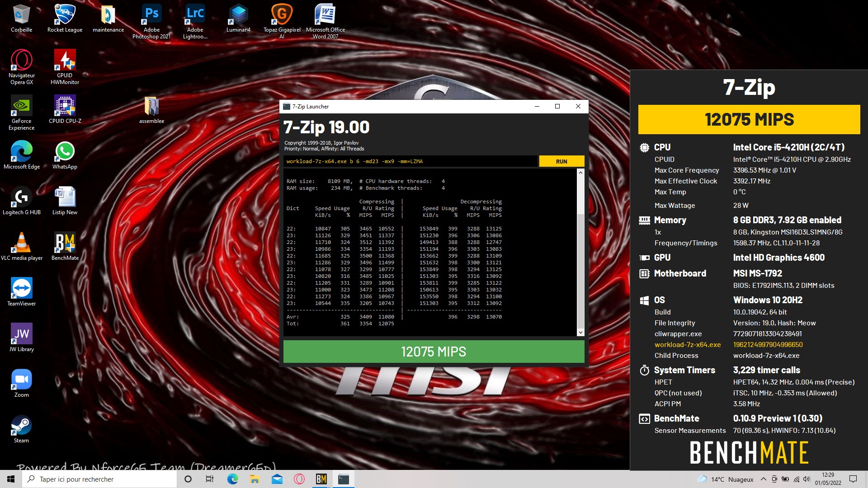Open Microsoft Office Word 2007 shortcut
868x488 pixels.
325,21
